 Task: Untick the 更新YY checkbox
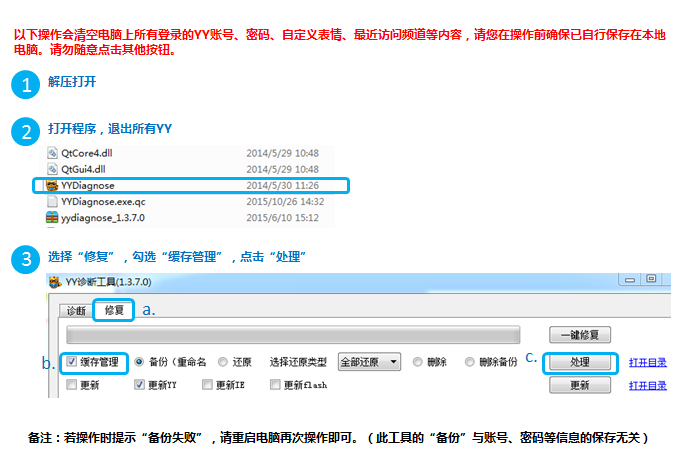coord(139,384)
